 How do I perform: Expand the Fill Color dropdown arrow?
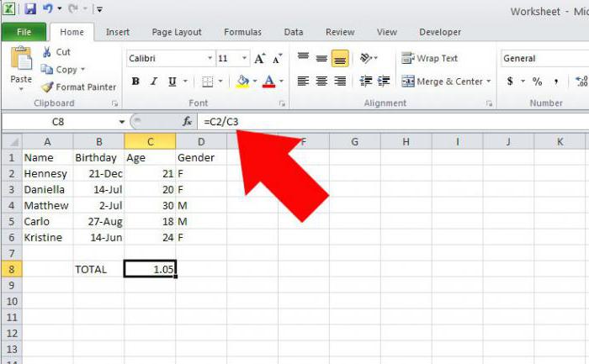click(x=255, y=81)
